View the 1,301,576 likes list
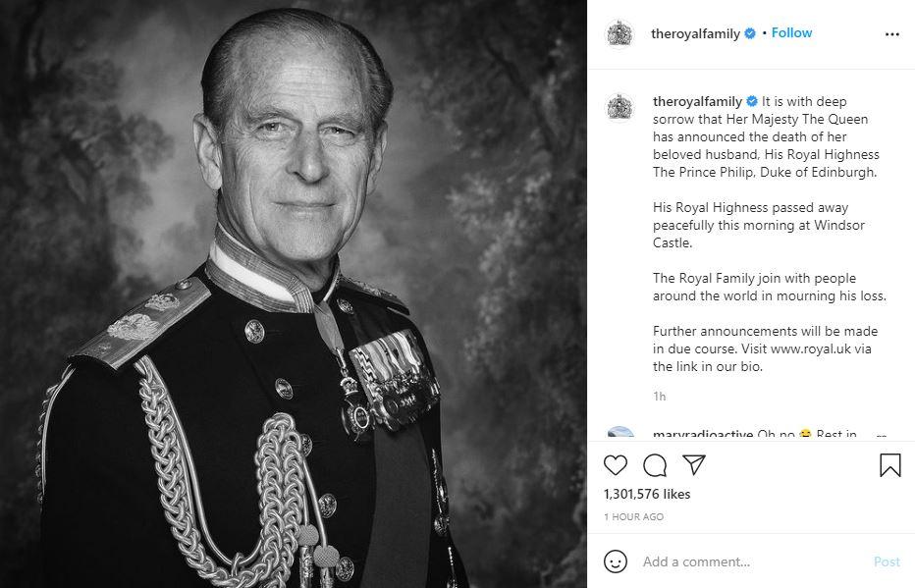 click(x=647, y=494)
